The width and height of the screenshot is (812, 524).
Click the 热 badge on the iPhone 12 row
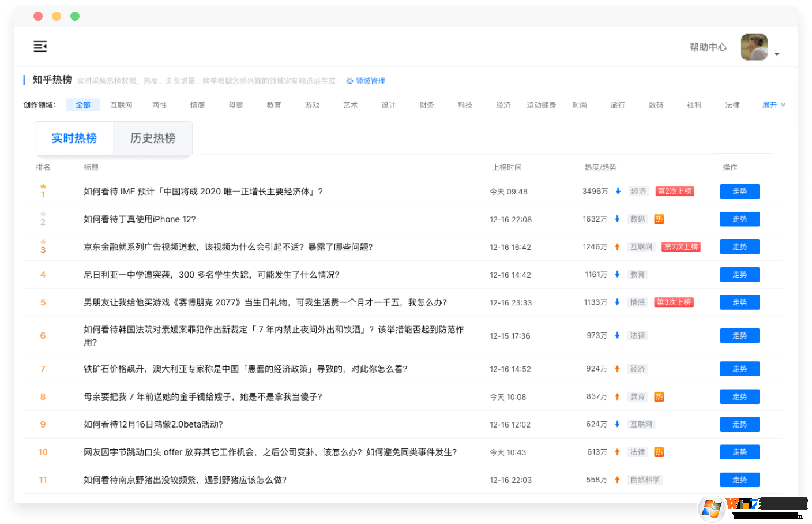tap(659, 219)
